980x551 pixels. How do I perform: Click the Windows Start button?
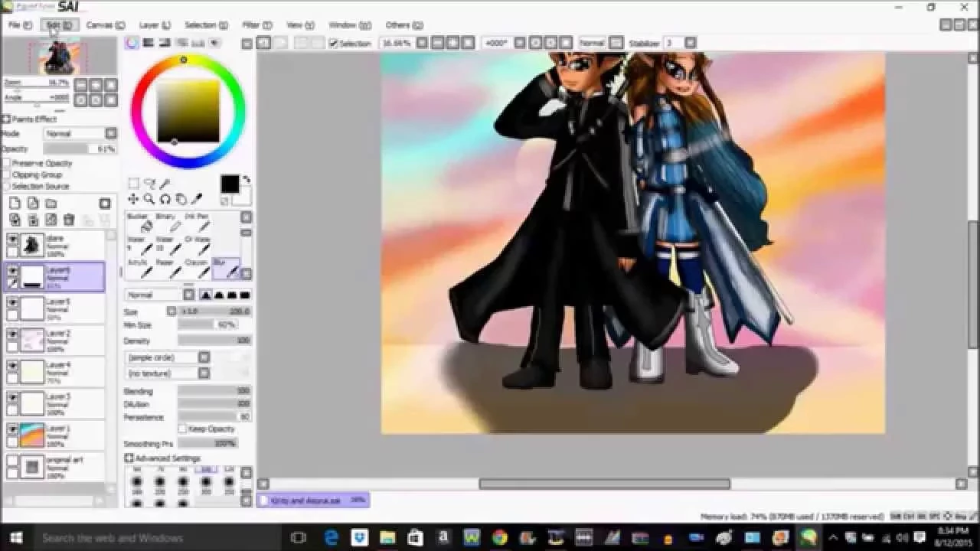click(x=15, y=538)
